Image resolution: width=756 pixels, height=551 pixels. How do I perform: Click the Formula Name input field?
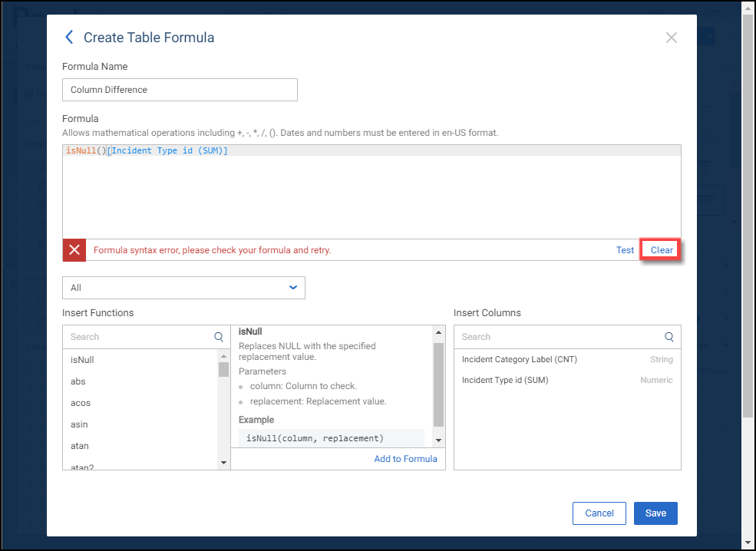[180, 90]
